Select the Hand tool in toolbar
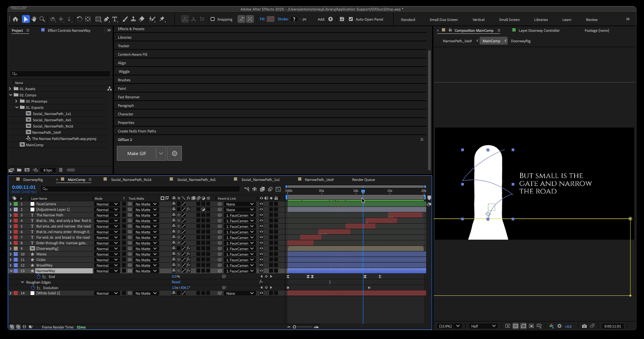 34,19
